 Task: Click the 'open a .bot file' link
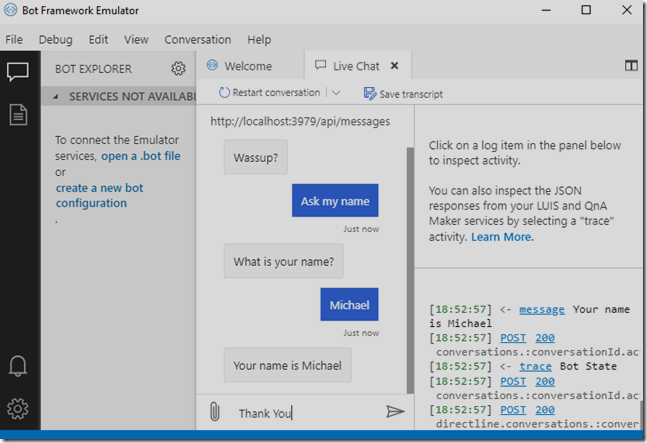141,156
